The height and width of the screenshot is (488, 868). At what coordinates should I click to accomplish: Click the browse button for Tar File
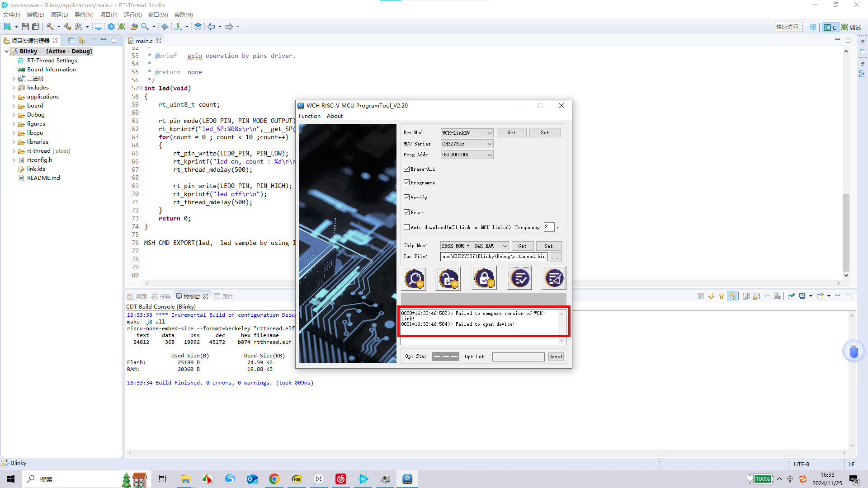pos(556,257)
